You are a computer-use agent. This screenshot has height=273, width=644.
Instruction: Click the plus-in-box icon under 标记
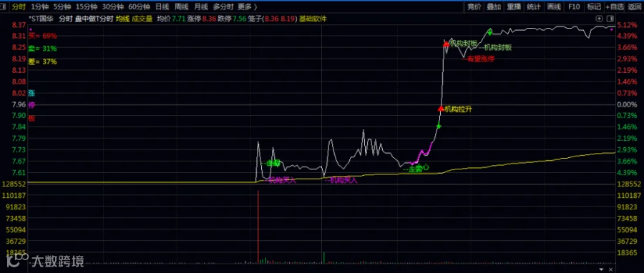599,19
